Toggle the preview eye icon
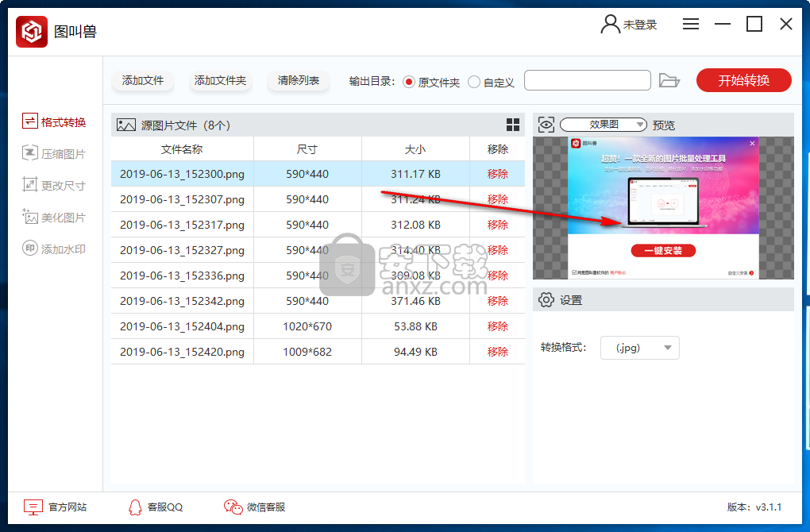This screenshot has height=532, width=810. (x=546, y=125)
